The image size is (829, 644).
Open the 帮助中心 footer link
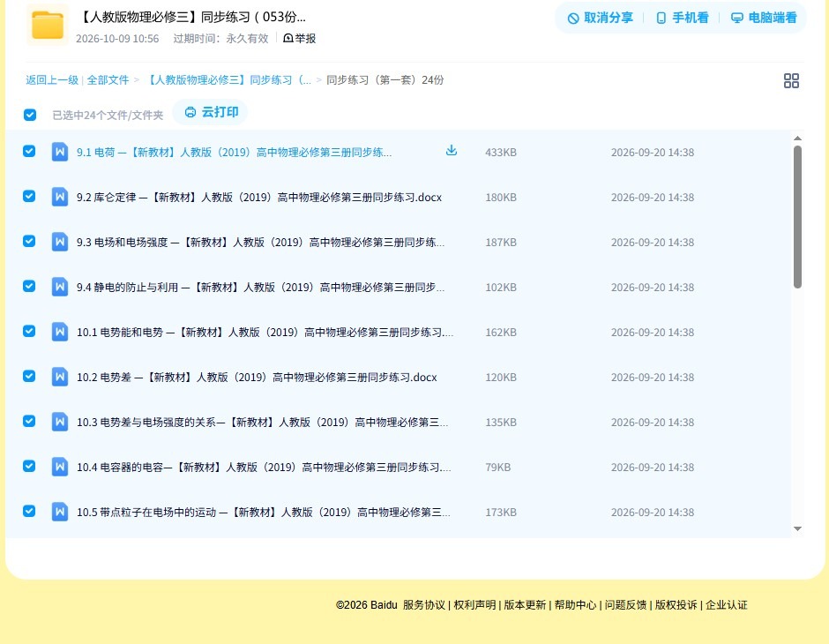(x=575, y=605)
